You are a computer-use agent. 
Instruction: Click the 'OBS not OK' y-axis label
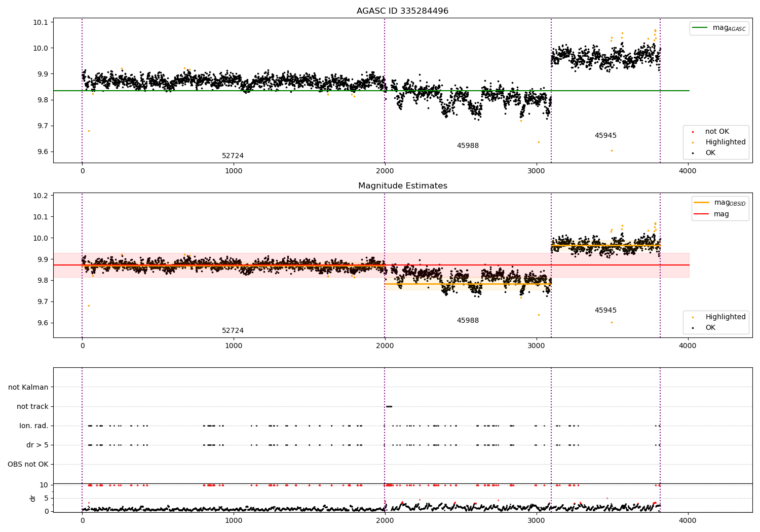coord(28,464)
